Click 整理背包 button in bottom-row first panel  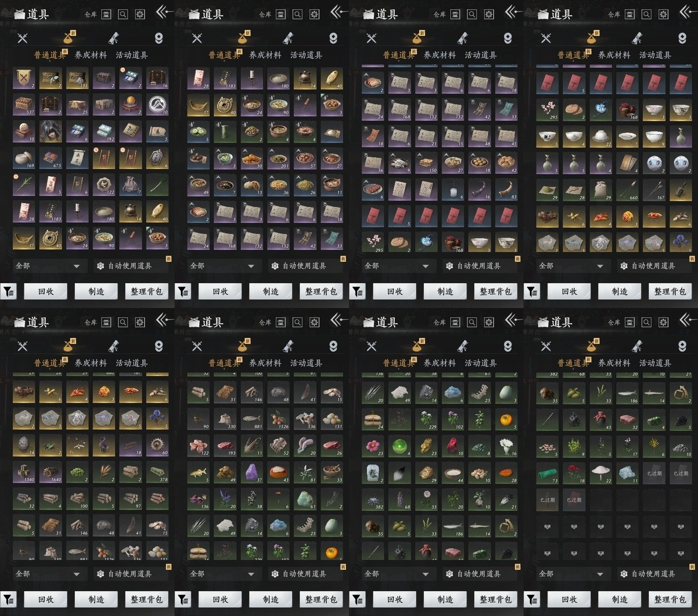[147, 599]
